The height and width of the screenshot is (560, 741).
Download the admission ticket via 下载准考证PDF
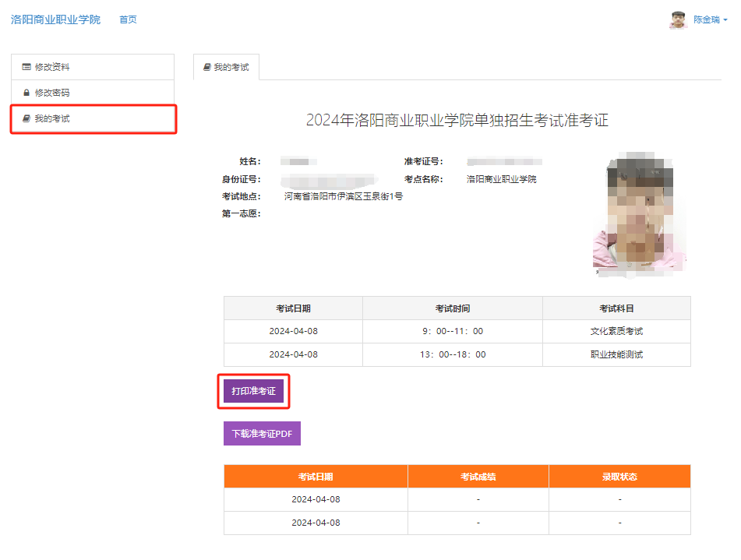[262, 434]
